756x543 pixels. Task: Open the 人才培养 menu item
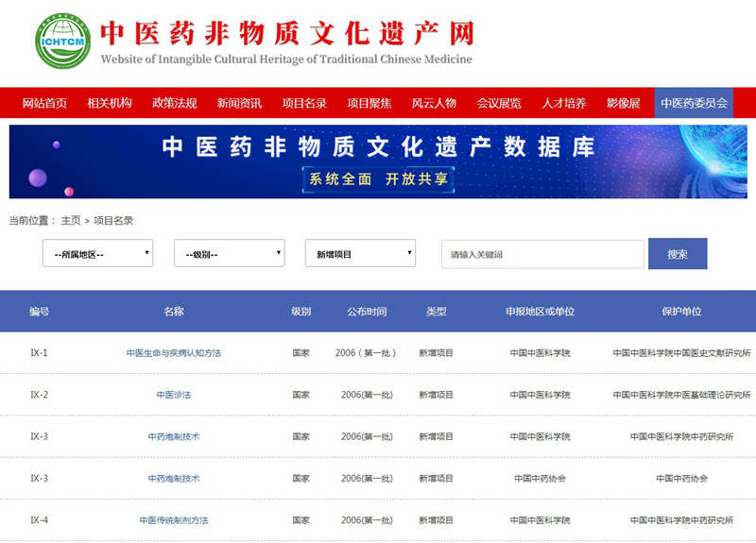(563, 103)
